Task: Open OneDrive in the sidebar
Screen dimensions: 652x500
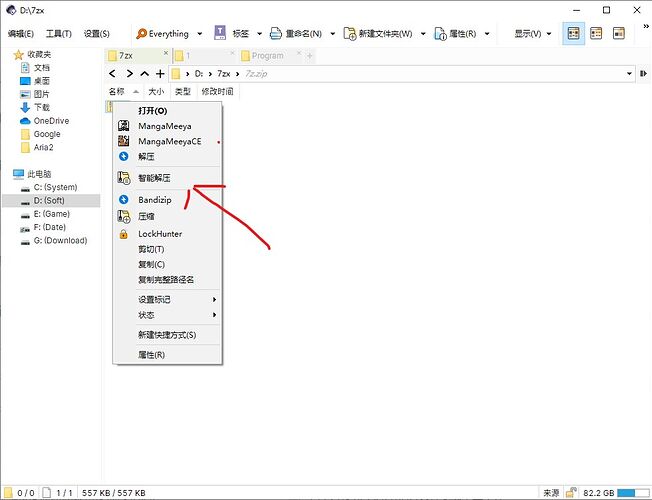Action: [x=44, y=121]
